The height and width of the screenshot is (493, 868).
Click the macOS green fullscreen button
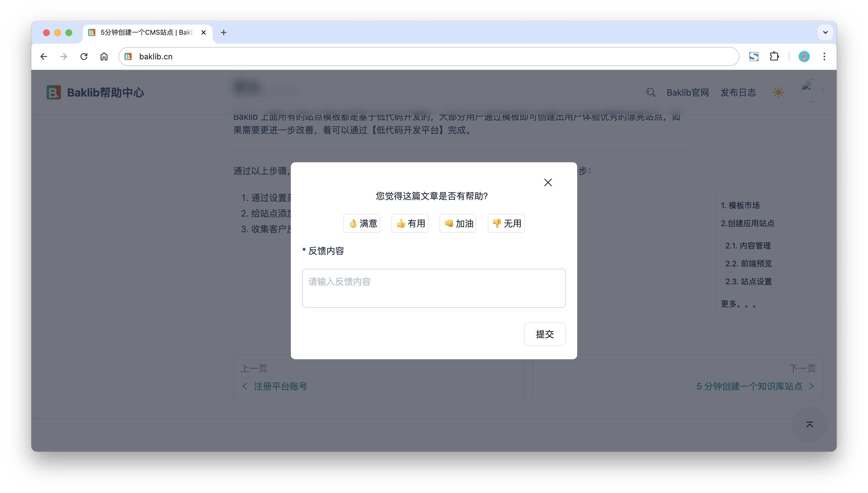click(x=69, y=32)
